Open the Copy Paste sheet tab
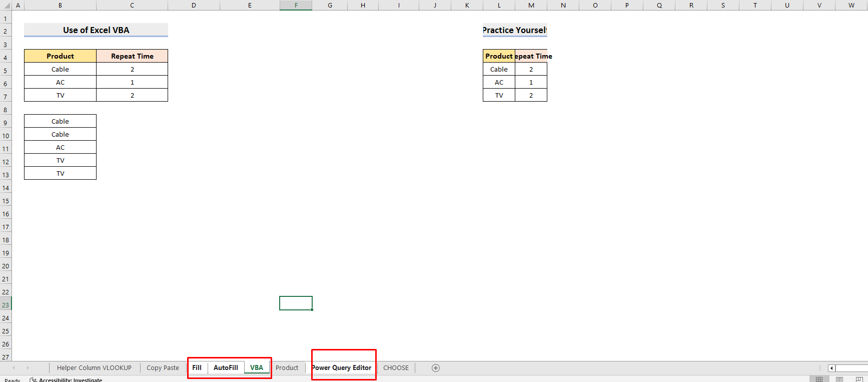The image size is (868, 382). [163, 368]
